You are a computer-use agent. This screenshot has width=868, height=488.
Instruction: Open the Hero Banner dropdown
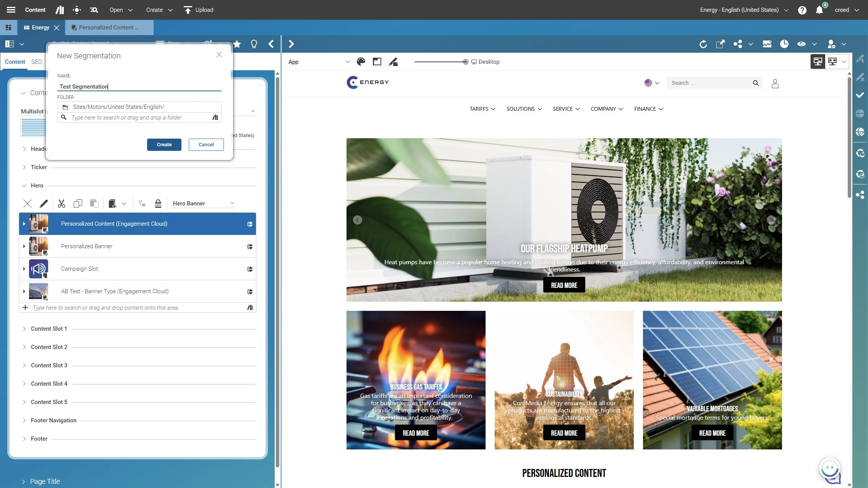203,204
